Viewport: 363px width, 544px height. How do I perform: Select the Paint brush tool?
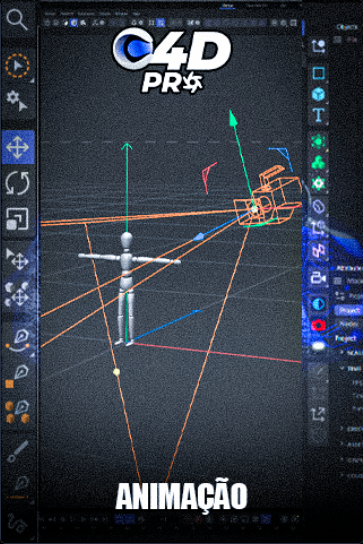click(x=17, y=452)
